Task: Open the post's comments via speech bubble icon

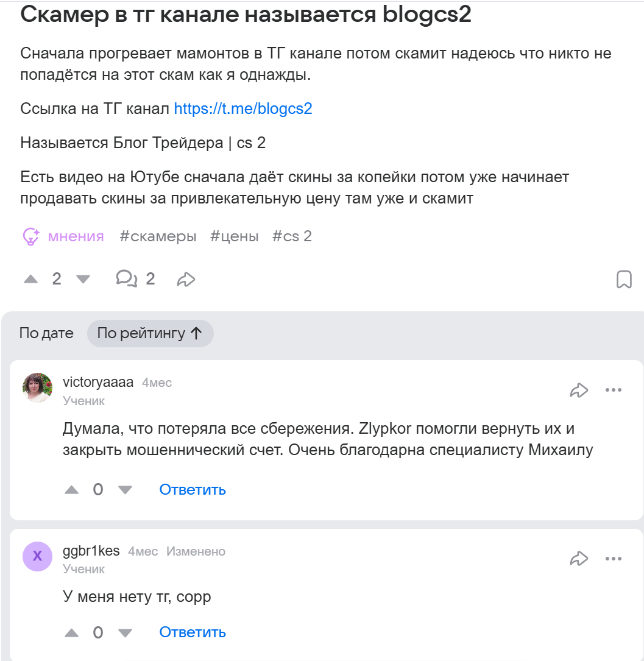Action: [x=127, y=278]
